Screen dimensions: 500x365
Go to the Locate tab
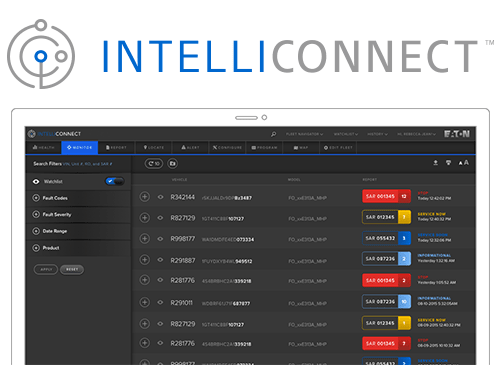[154, 147]
